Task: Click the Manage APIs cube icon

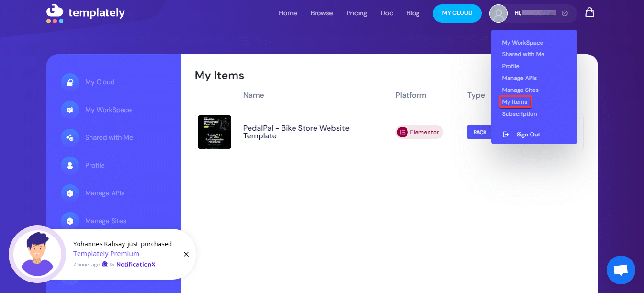Action: click(x=70, y=193)
